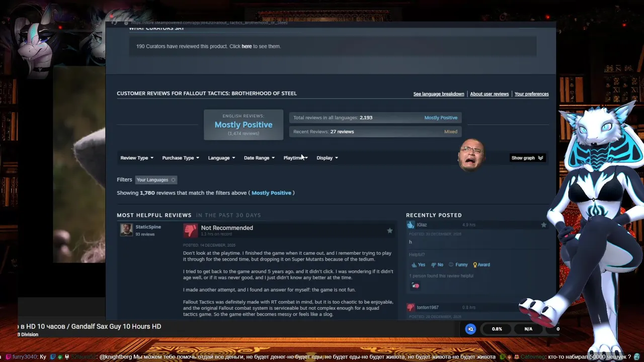
Task: Click the '1 person found this review helpful' text
Action: click(441, 276)
